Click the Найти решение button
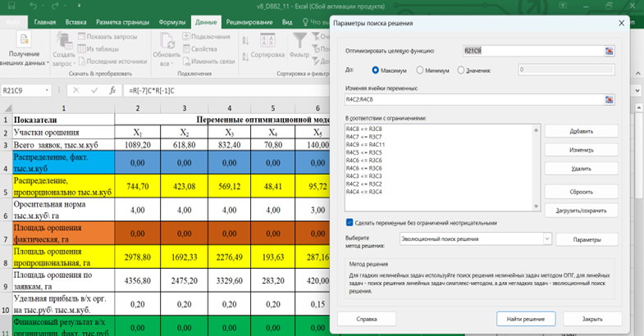This screenshot has width=644, height=336. [526, 318]
